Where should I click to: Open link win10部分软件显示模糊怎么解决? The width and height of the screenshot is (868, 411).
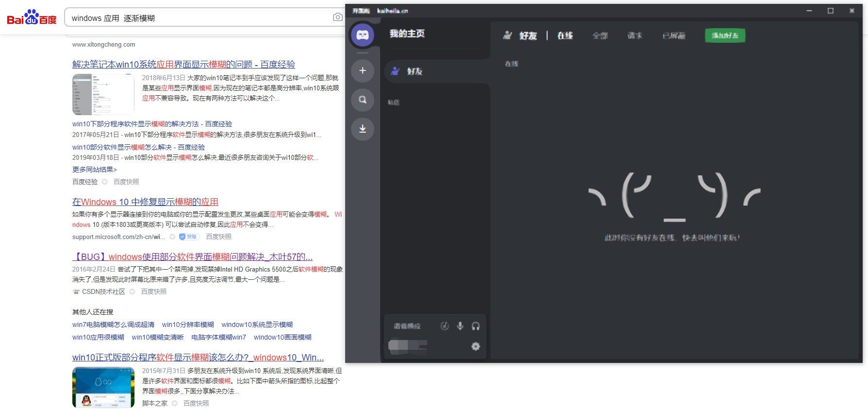pyautogui.click(x=138, y=147)
